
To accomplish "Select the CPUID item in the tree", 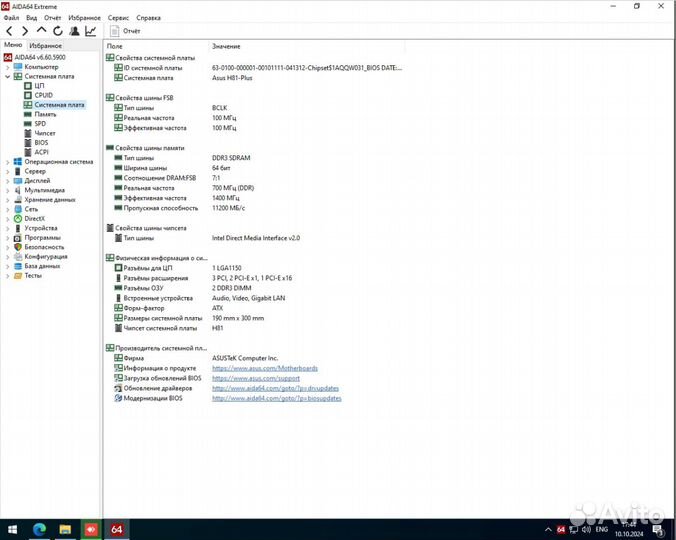I will [x=44, y=95].
